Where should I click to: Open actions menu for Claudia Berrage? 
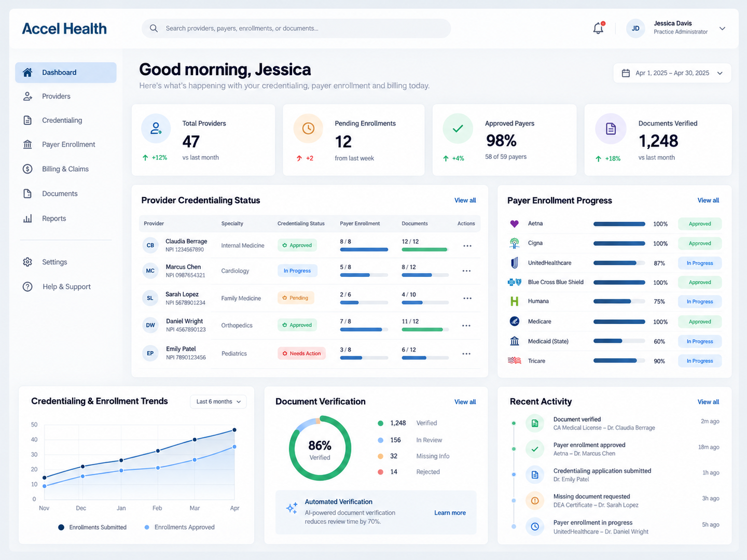pos(467,246)
